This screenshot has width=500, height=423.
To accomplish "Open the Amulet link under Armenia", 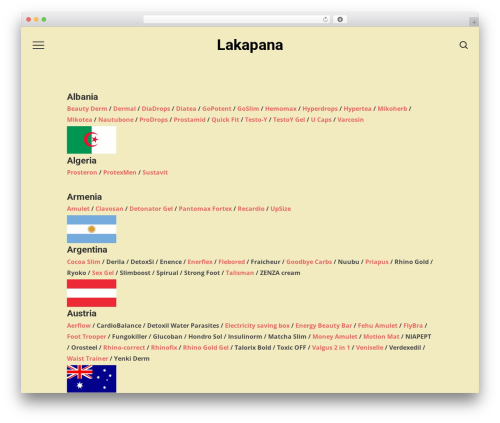I will tap(78, 209).
